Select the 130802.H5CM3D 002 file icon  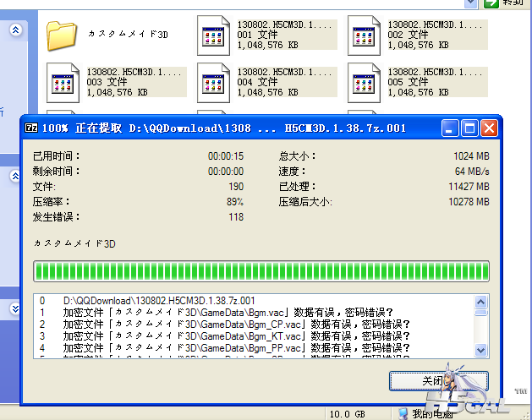click(364, 35)
